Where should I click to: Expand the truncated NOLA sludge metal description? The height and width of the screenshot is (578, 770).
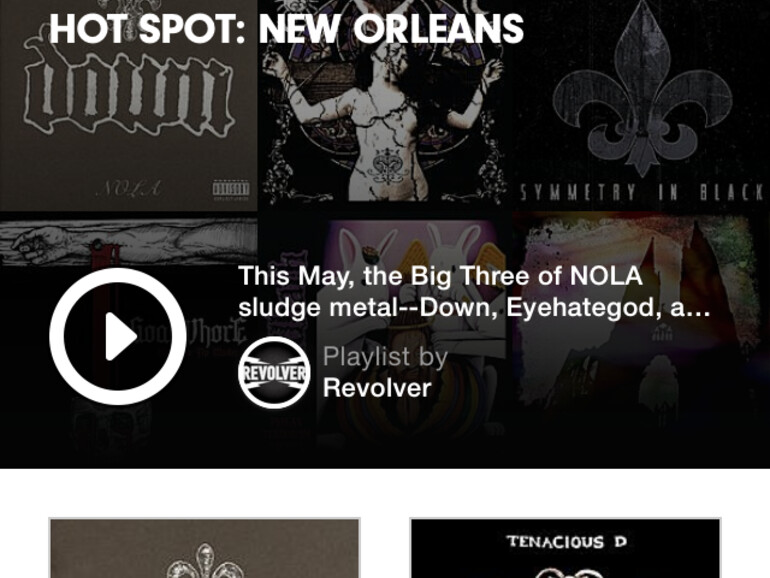[x=474, y=292]
